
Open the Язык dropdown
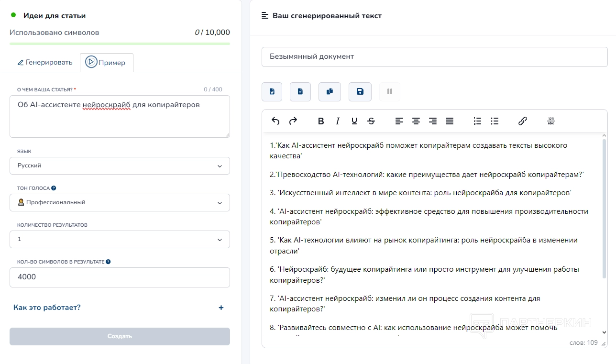pyautogui.click(x=120, y=165)
